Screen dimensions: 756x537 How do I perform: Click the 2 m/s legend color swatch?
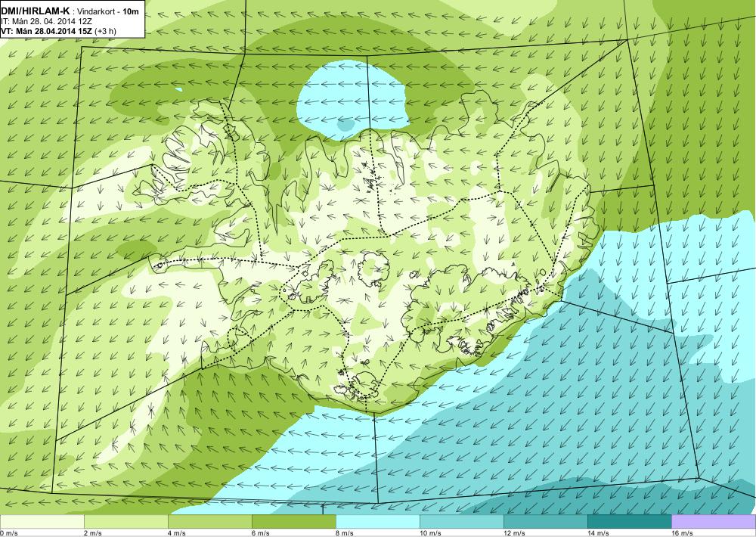125,522
